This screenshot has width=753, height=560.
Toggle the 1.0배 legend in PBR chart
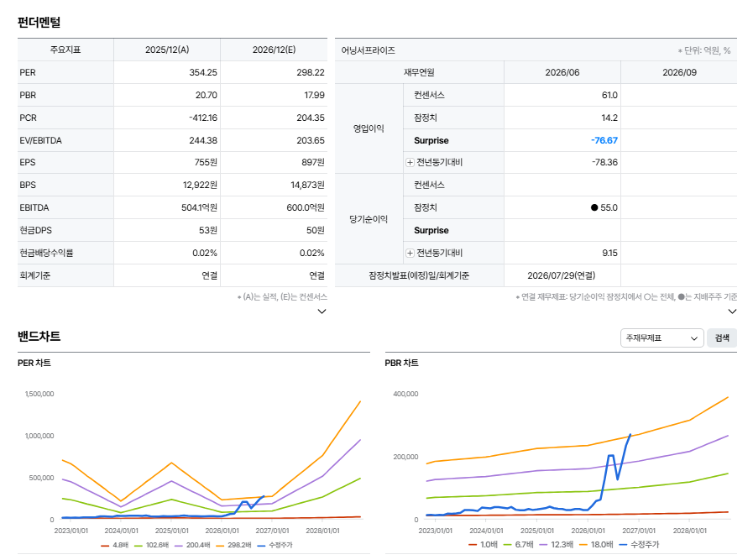click(x=483, y=545)
